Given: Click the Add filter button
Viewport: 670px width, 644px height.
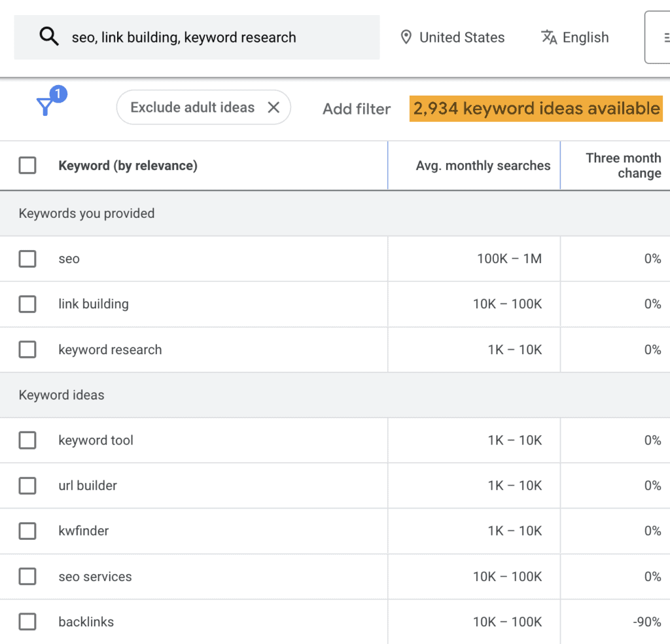Looking at the screenshot, I should (x=356, y=109).
